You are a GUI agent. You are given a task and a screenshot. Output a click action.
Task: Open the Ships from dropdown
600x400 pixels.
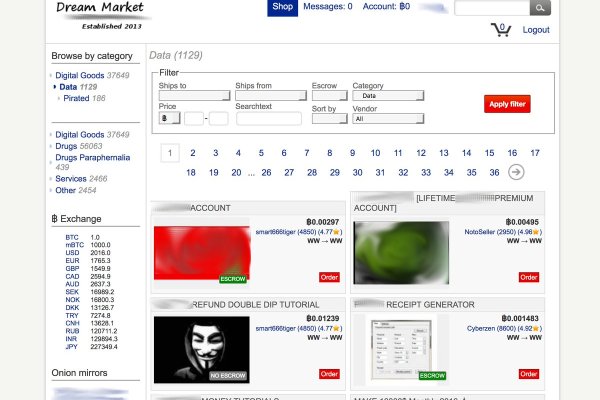point(271,95)
